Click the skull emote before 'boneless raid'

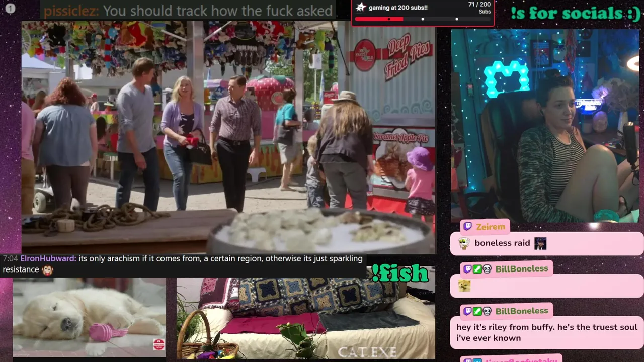464,243
